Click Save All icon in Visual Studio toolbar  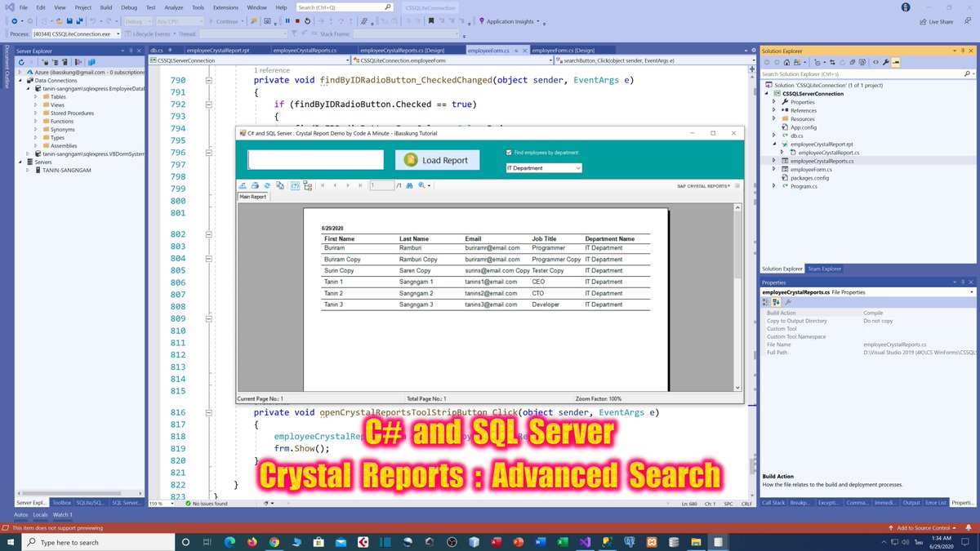pos(79,21)
